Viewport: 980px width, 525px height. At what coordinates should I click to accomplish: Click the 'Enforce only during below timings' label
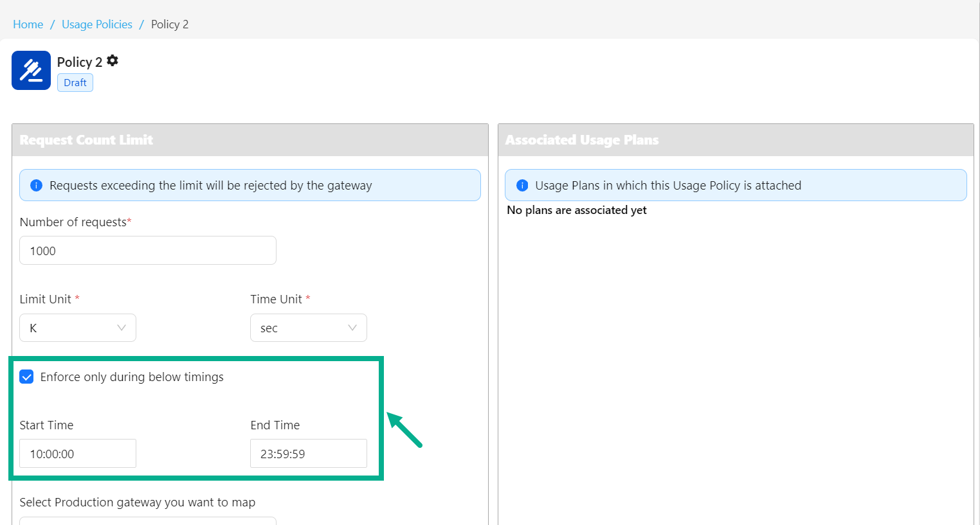point(132,377)
